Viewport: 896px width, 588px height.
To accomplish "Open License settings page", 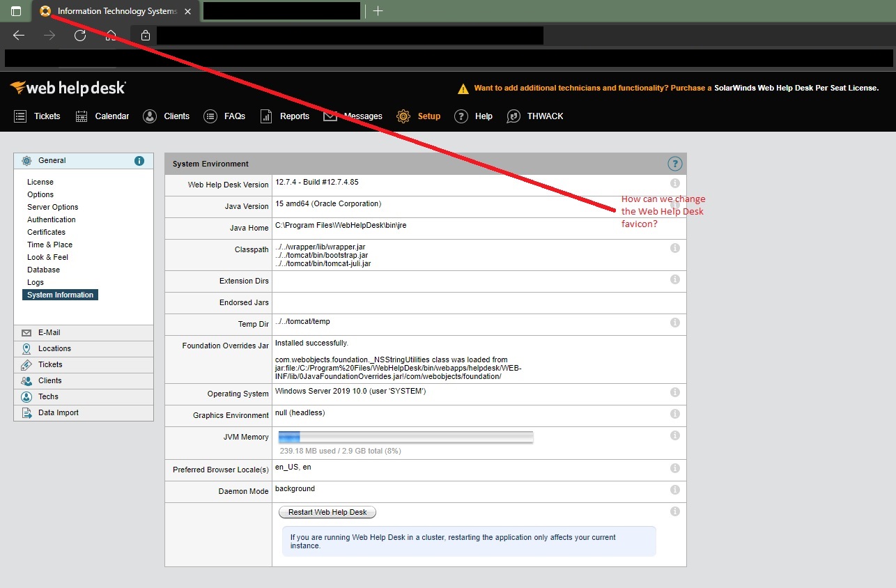I will click(40, 182).
